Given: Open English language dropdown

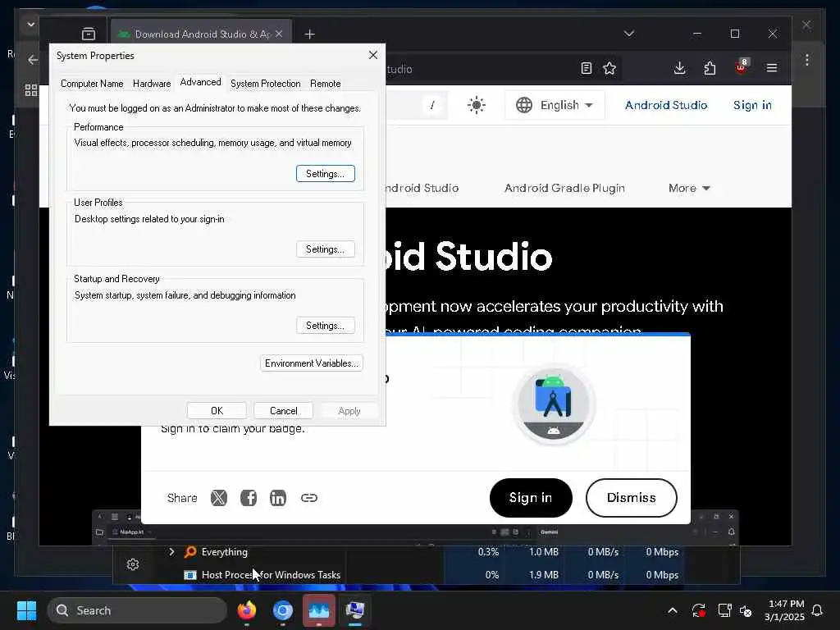Looking at the screenshot, I should pyautogui.click(x=555, y=105).
